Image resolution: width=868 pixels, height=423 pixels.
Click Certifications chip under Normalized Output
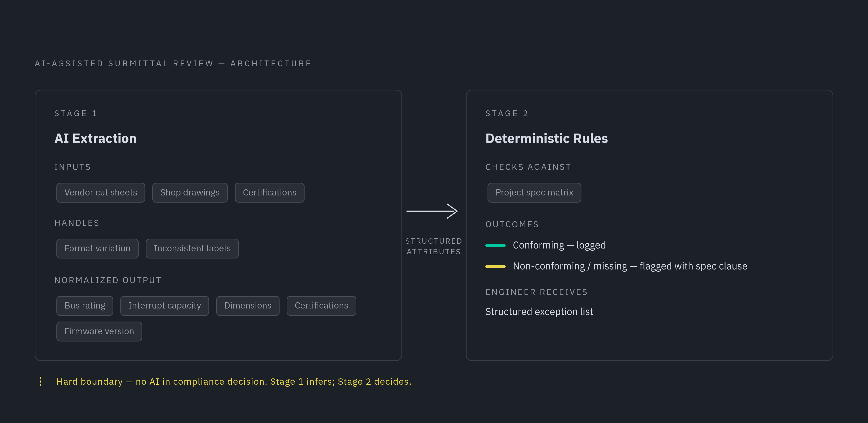[x=321, y=306]
